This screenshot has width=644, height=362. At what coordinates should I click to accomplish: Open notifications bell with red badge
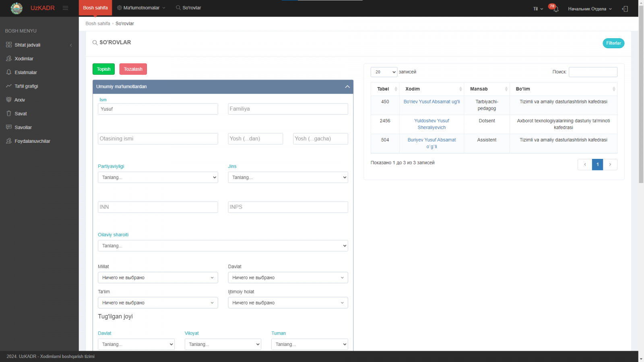(555, 8)
